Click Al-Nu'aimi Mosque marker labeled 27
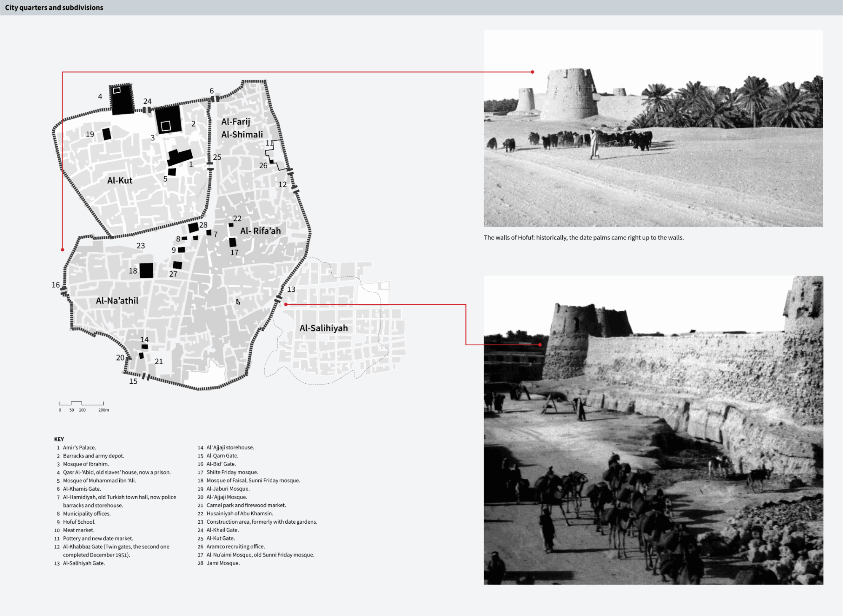 point(177,265)
